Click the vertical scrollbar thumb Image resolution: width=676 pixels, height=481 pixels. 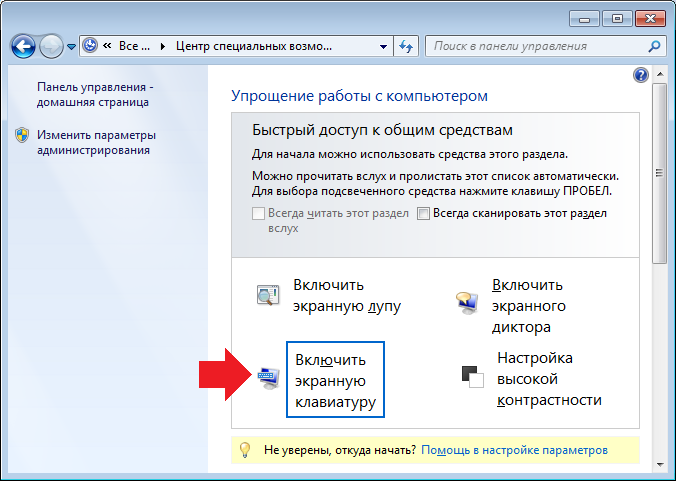pyautogui.click(x=660, y=173)
